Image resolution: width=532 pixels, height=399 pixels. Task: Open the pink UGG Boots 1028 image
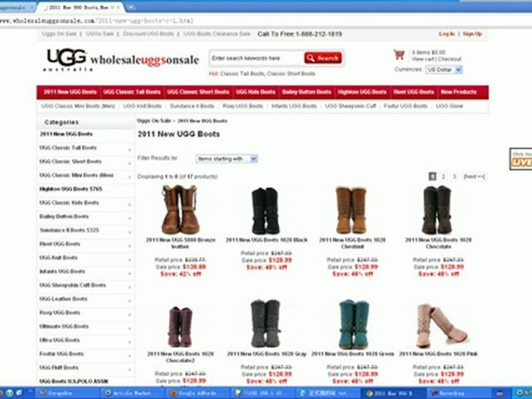pyautogui.click(x=441, y=326)
